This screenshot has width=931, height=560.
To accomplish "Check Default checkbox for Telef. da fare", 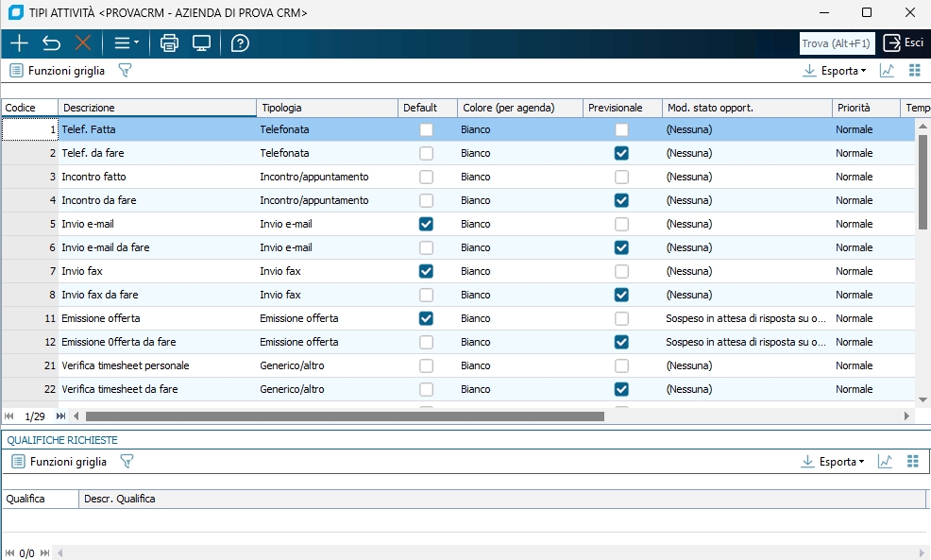I will [426, 153].
